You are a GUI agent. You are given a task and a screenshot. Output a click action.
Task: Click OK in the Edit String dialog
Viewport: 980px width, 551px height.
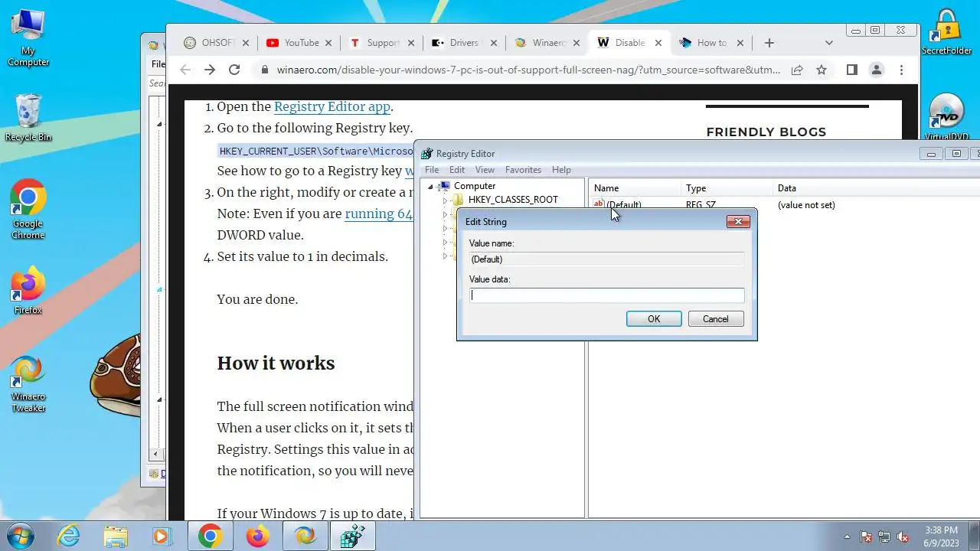[654, 319]
